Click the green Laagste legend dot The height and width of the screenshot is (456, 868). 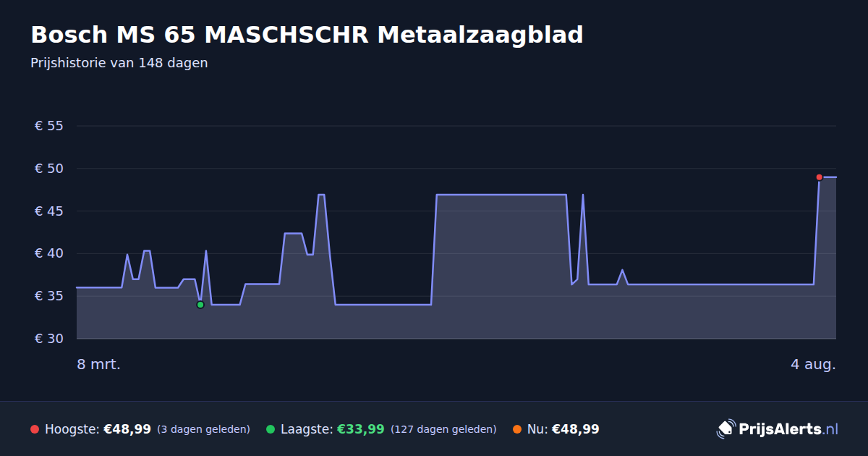click(x=271, y=429)
